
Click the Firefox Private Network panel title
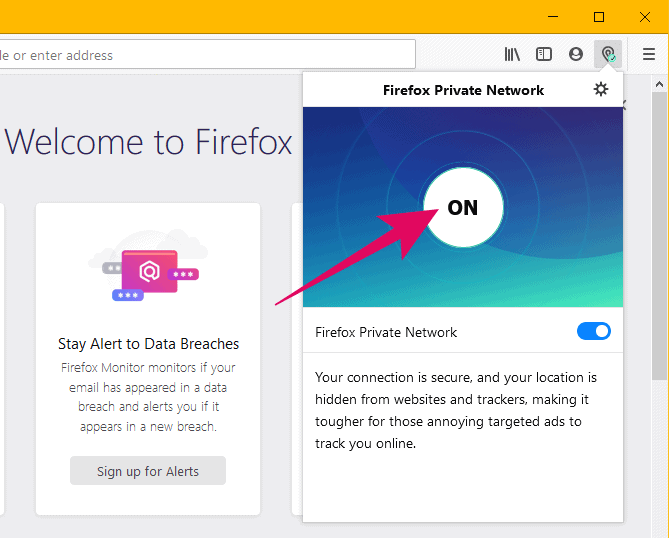pyautogui.click(x=463, y=90)
